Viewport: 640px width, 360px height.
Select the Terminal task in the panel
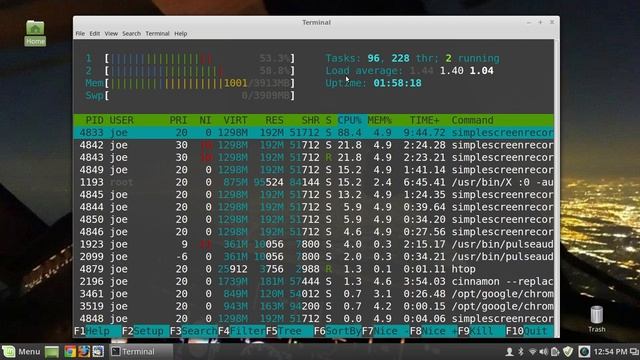coord(140,351)
